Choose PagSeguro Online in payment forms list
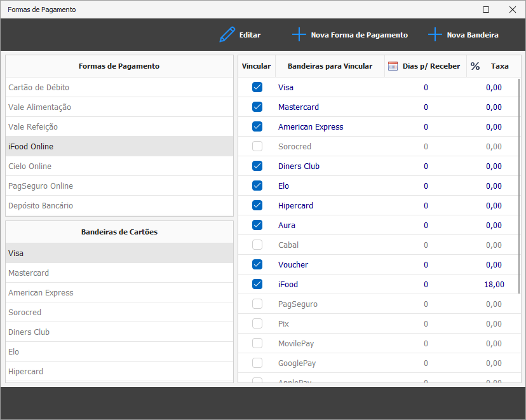This screenshot has width=526, height=420. 41,186
